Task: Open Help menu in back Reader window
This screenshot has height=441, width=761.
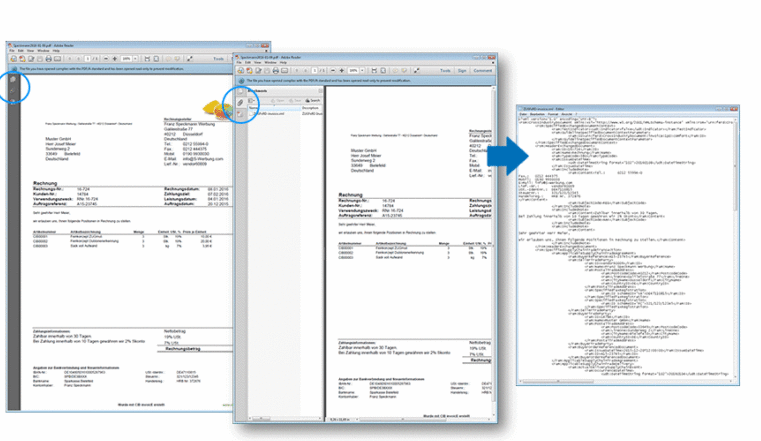Action: [56, 50]
